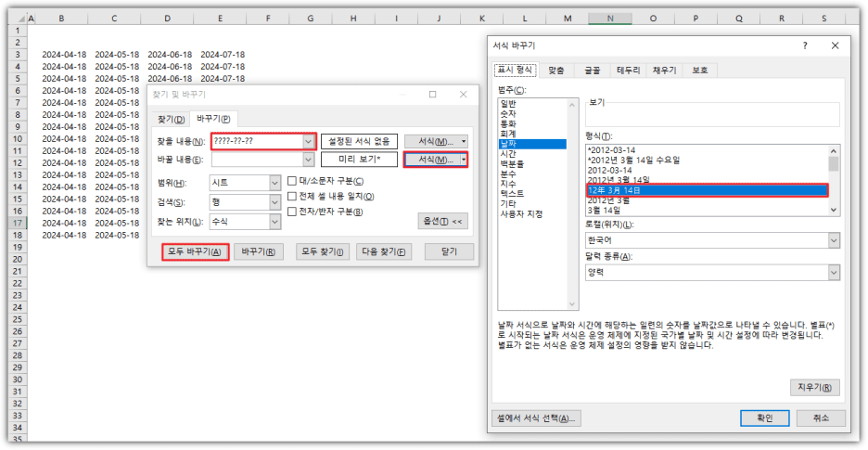Viewport: 868px width, 450px height.
Task: Click the 바꿀 내용 input field
Action: click(255, 160)
